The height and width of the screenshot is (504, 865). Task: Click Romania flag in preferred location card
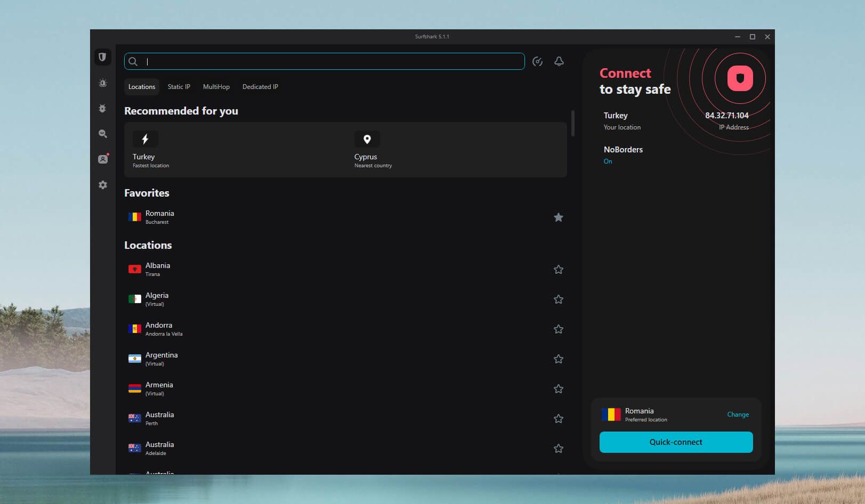(x=611, y=414)
